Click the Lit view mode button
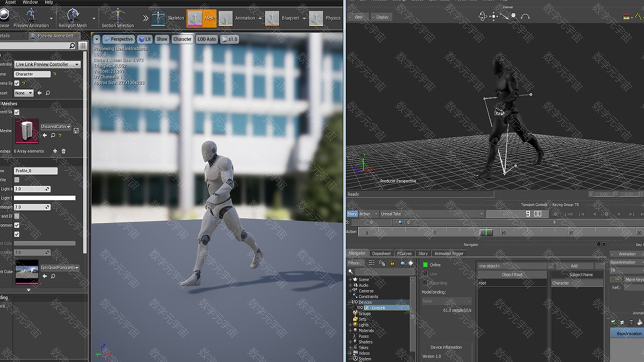The image size is (644, 362). (145, 39)
